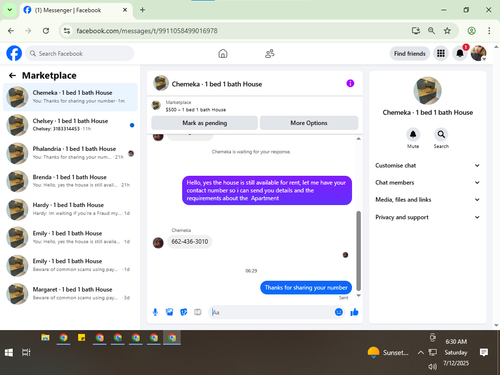500x375 pixels.
Task: Click the taskbar clock 6:30 AM
Action: 456,342
